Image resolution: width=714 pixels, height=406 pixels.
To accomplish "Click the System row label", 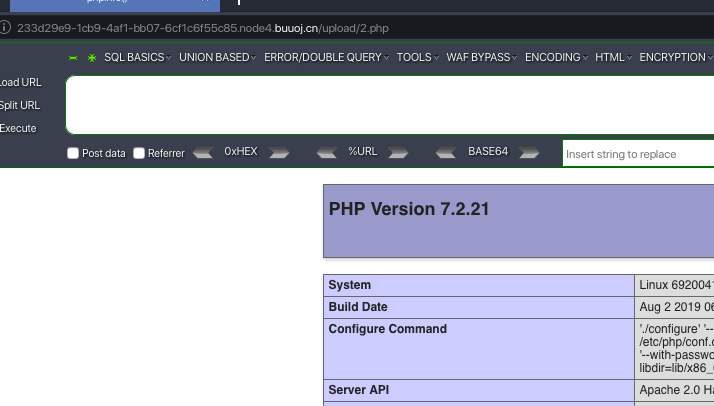I will click(x=350, y=285).
